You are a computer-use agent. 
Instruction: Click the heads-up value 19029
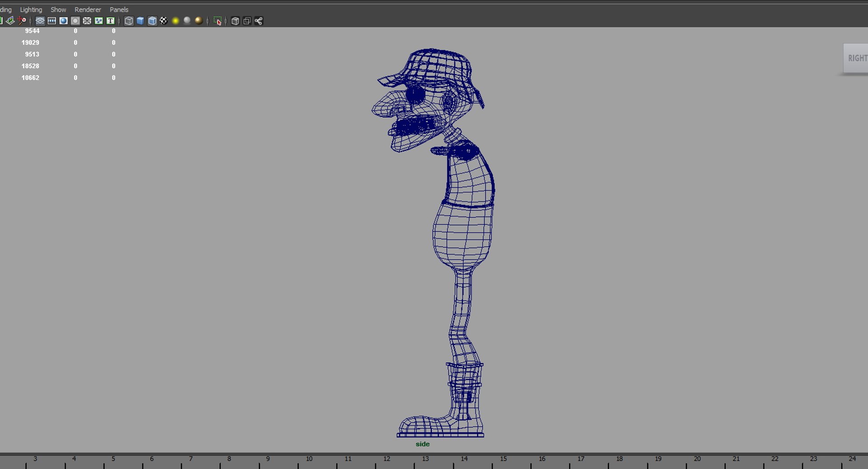(30, 42)
